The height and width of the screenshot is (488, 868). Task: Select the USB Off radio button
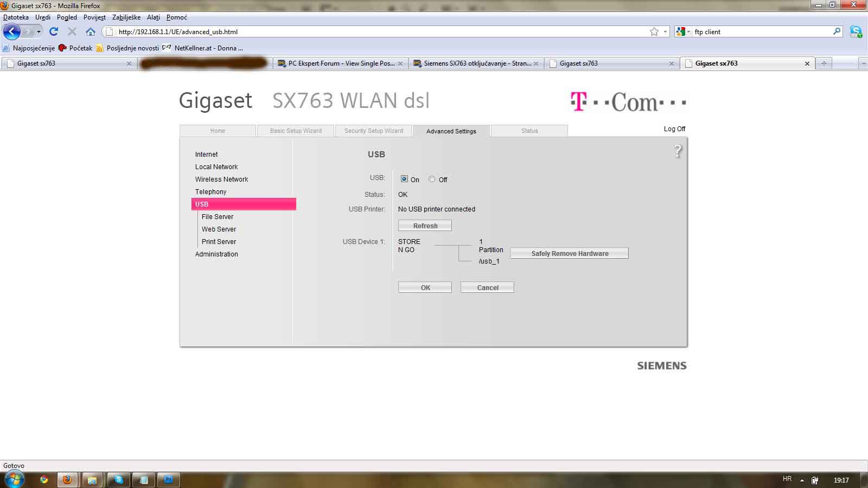pyautogui.click(x=432, y=179)
